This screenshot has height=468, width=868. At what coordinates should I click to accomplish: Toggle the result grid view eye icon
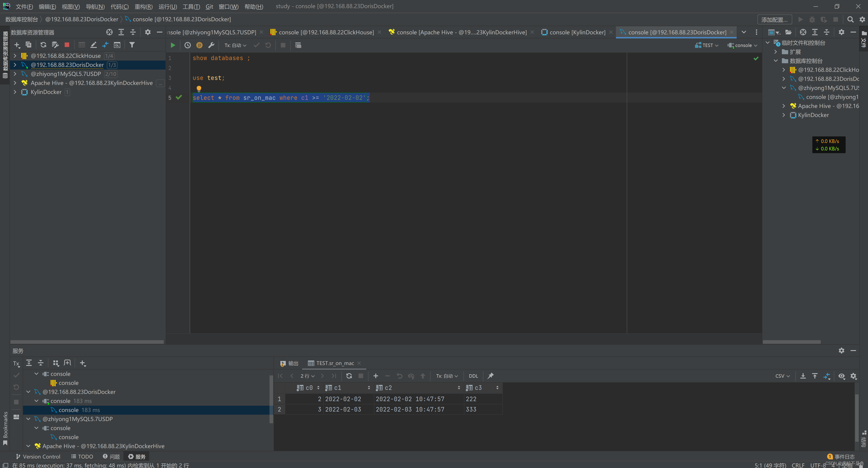842,376
